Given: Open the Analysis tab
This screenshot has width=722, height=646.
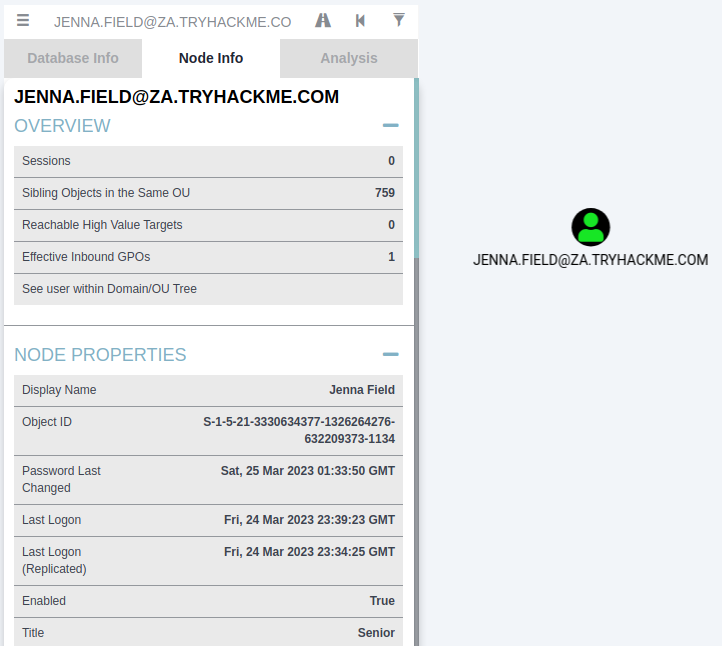Looking at the screenshot, I should tap(349, 58).
